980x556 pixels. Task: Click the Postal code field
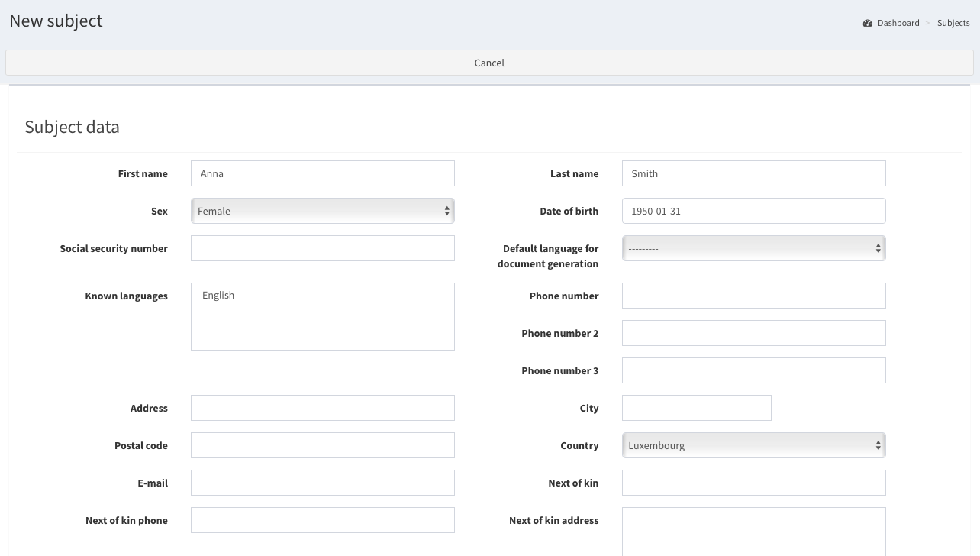click(322, 445)
